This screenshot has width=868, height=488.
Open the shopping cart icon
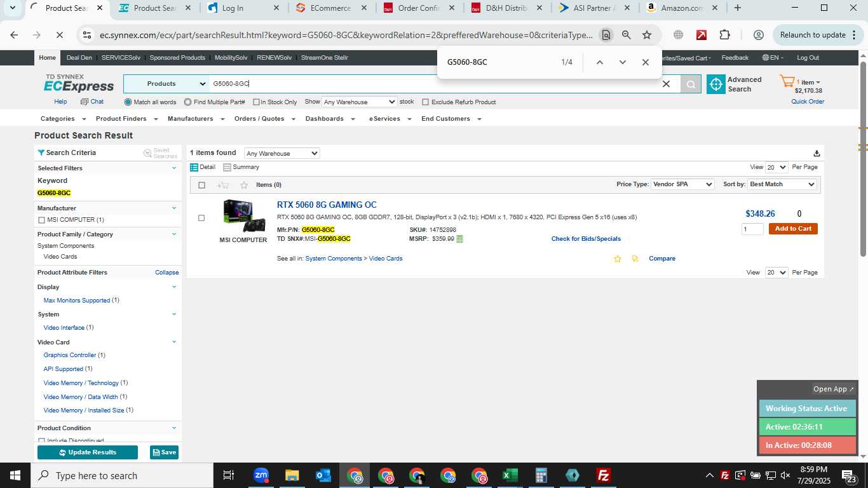[x=787, y=81]
